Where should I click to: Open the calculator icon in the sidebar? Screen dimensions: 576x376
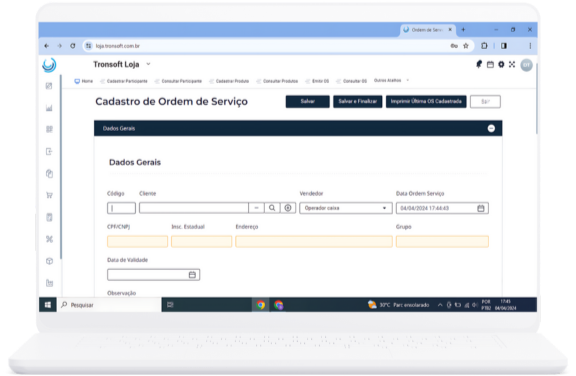(x=49, y=217)
